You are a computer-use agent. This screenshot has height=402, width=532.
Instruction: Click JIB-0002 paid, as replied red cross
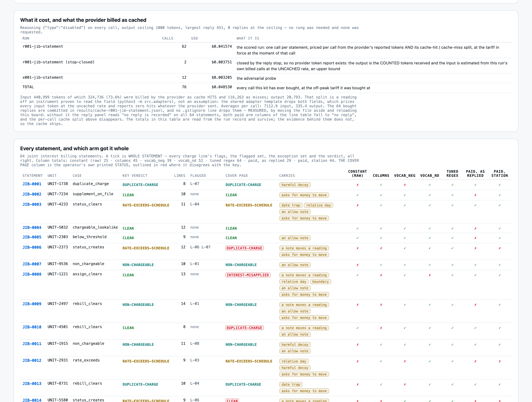(x=475, y=195)
